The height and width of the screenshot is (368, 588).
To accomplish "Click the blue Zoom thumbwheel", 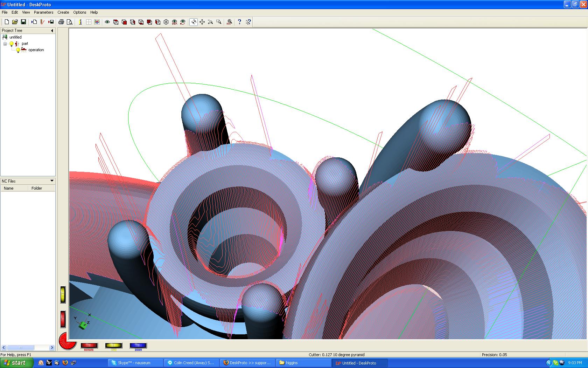I will 138,346.
